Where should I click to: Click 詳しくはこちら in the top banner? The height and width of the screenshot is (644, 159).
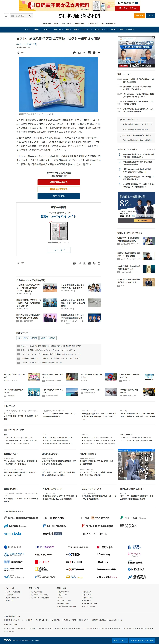(128, 8)
